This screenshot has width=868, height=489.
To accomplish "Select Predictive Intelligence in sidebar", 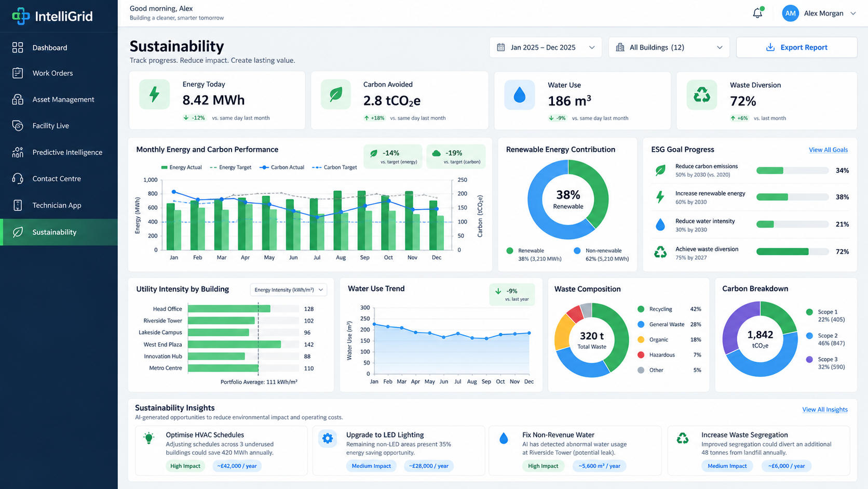I will click(x=59, y=152).
